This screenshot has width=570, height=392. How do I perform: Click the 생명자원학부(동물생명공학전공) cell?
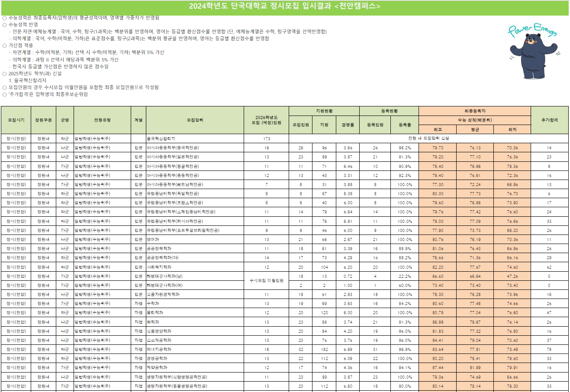click(x=195, y=386)
